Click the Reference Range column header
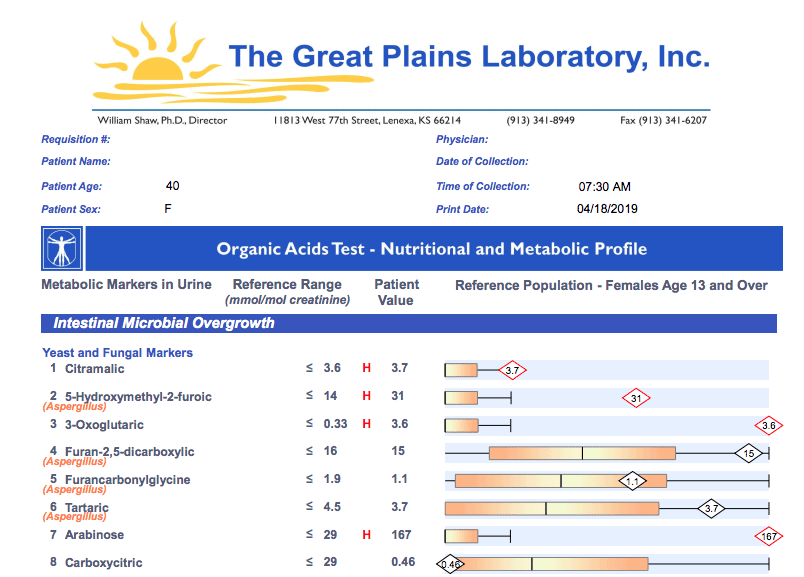This screenshot has height=577, width=804. [x=287, y=292]
